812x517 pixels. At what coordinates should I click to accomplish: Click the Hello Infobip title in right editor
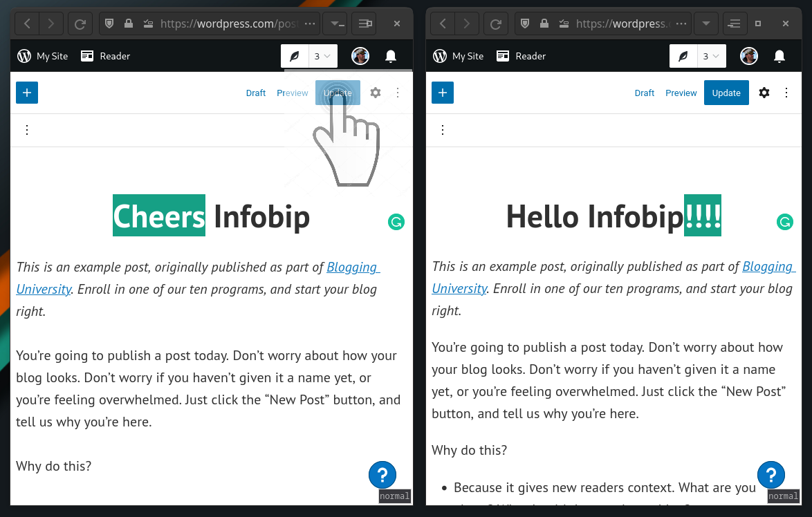click(x=613, y=216)
